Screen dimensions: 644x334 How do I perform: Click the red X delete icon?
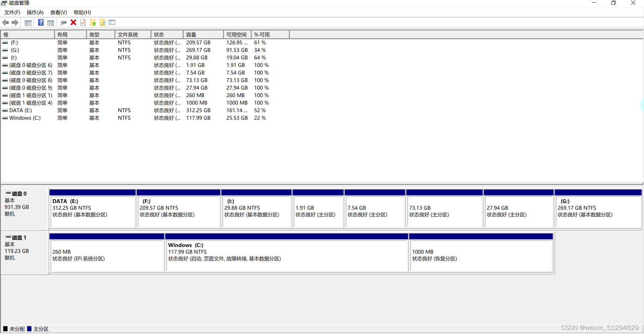(73, 22)
